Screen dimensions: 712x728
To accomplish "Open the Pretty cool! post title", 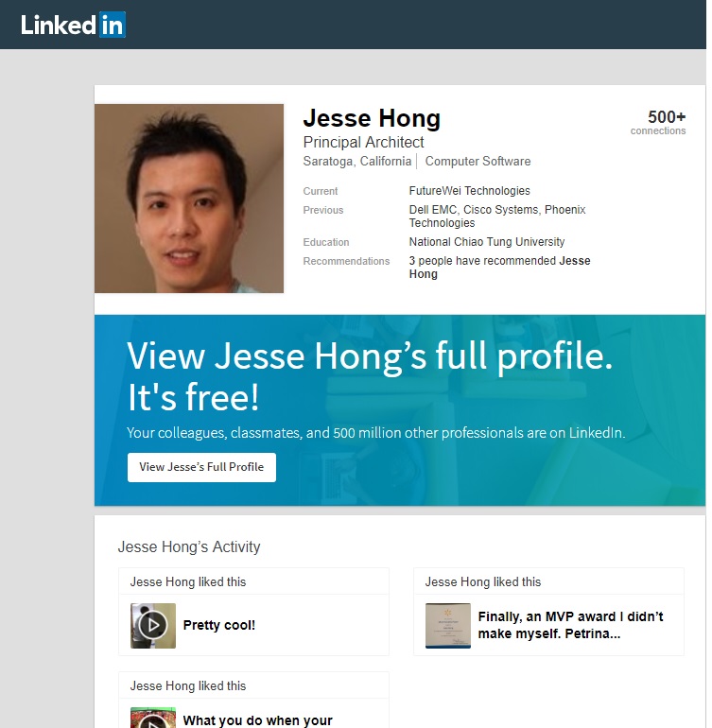I will click(219, 625).
